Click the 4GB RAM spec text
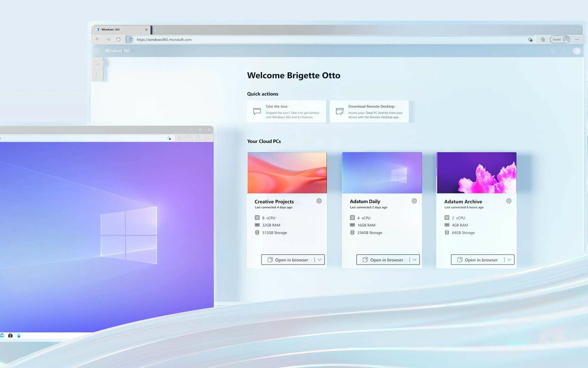Screen dimensions: 588x368 coord(460,225)
